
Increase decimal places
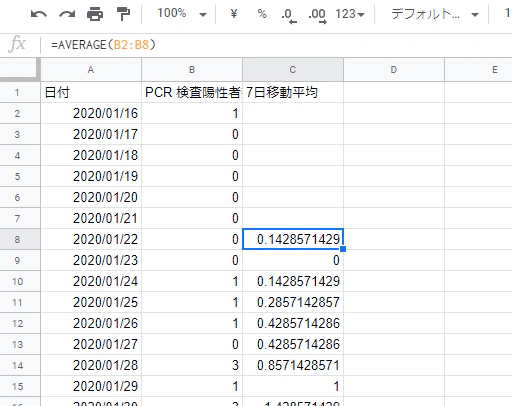317,15
